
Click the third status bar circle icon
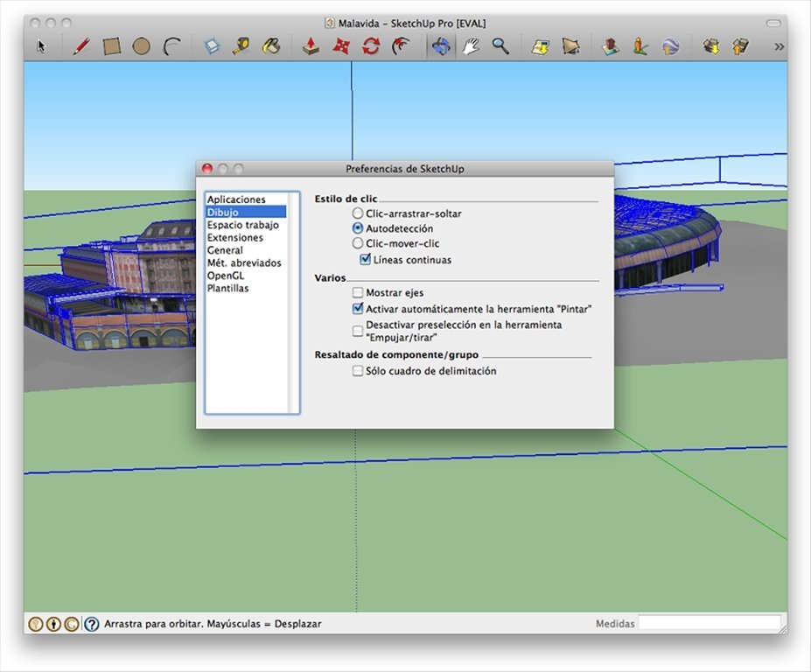pos(72,624)
